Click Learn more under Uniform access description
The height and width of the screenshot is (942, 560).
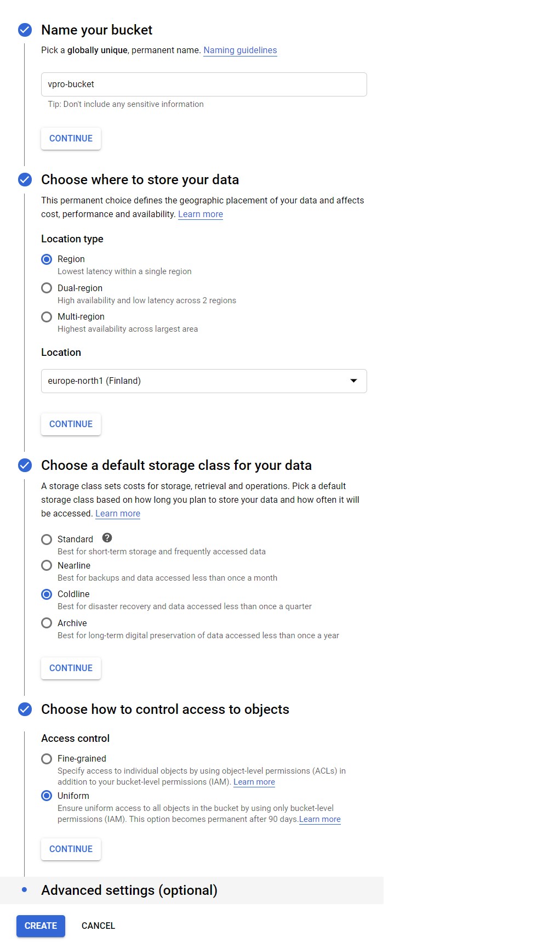320,820
